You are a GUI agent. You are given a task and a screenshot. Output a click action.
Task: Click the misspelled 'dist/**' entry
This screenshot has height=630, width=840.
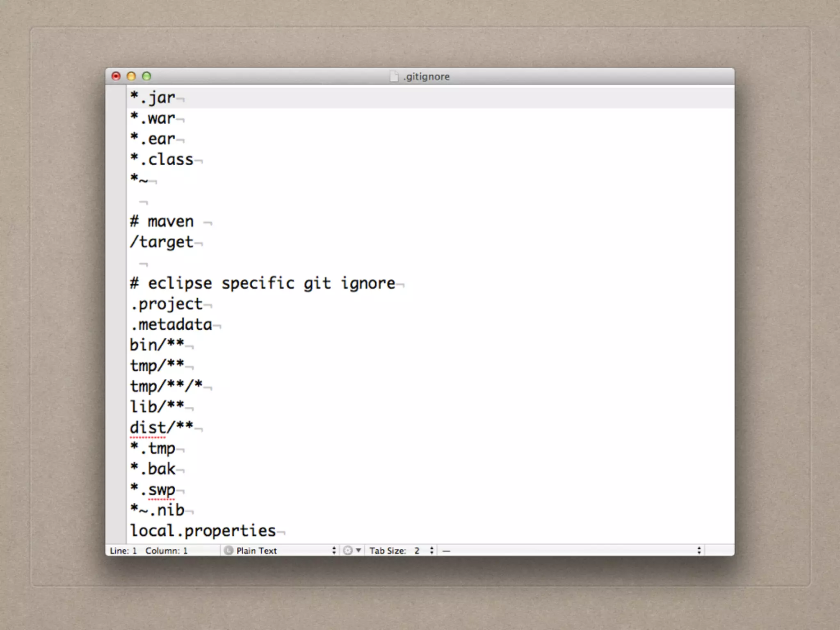click(161, 427)
